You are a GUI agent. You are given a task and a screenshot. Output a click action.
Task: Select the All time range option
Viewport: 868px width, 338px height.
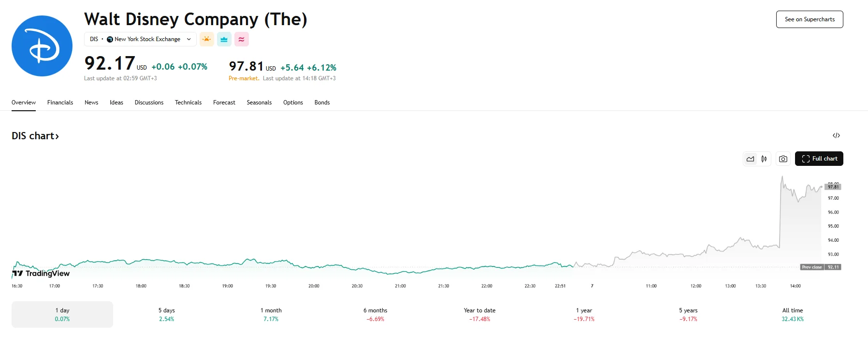coord(793,314)
